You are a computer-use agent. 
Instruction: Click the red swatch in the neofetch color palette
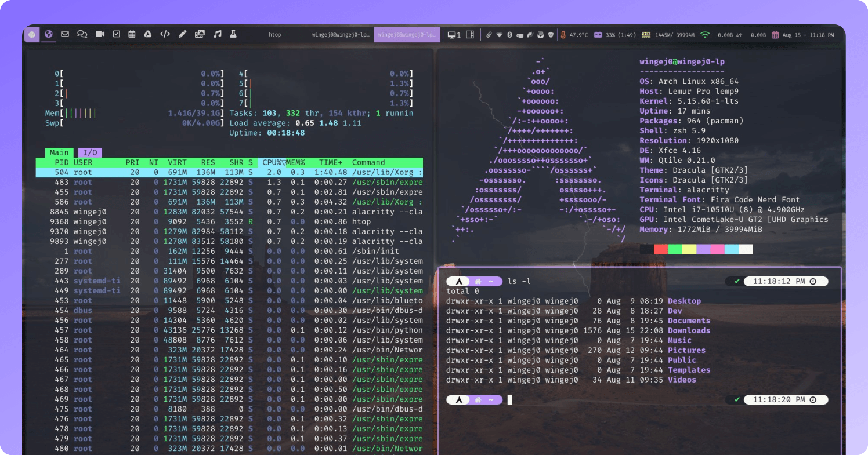click(x=661, y=249)
